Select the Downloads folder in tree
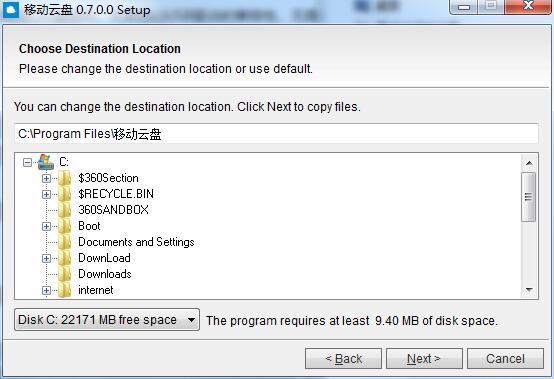 (x=105, y=274)
